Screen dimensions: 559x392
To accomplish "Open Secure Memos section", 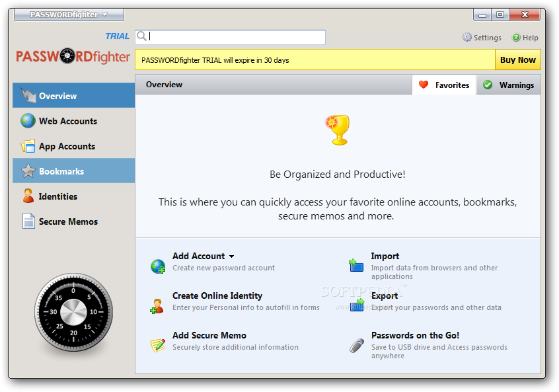I will click(x=74, y=221).
